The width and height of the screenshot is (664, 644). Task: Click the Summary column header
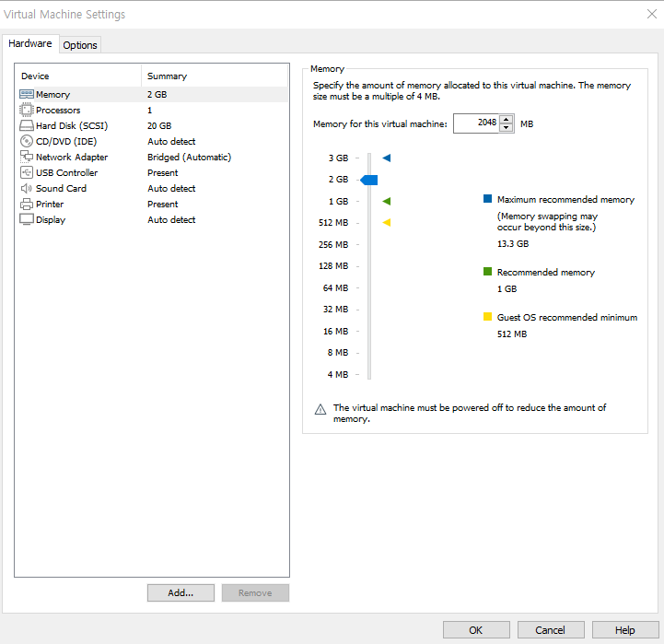click(x=215, y=76)
